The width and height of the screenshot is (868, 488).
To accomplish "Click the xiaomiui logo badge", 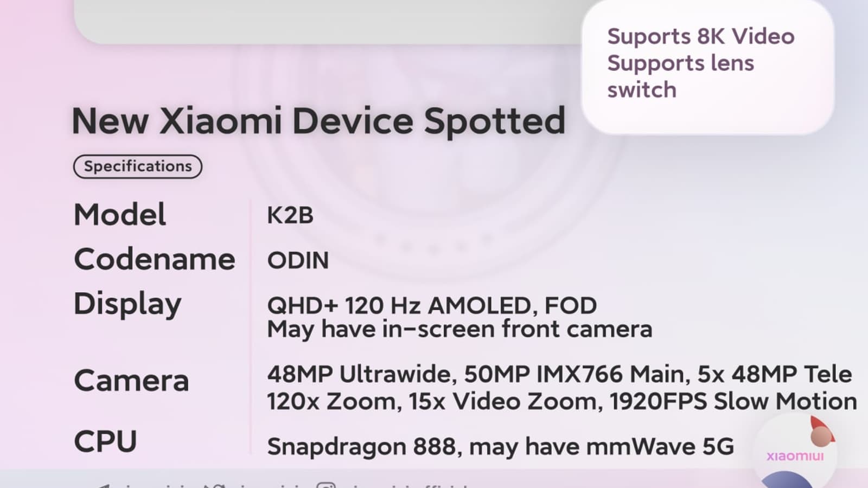I will (x=795, y=455).
